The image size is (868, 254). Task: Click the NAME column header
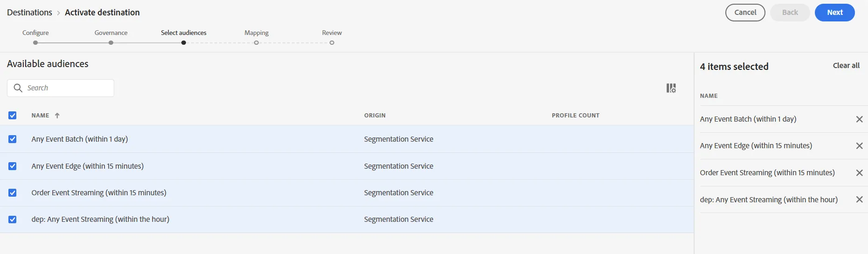pos(41,116)
